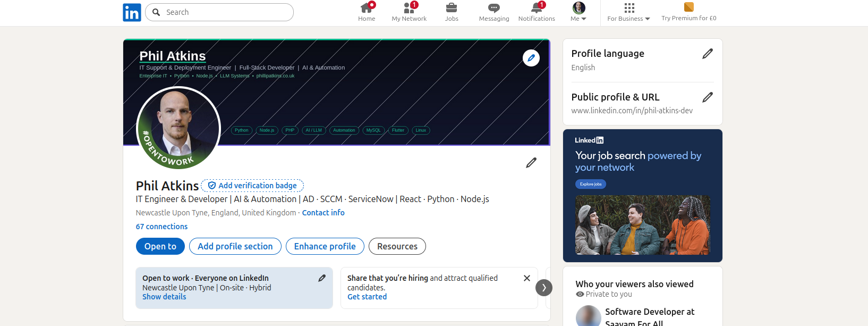View 67 connections
The height and width of the screenshot is (326, 868).
161,227
